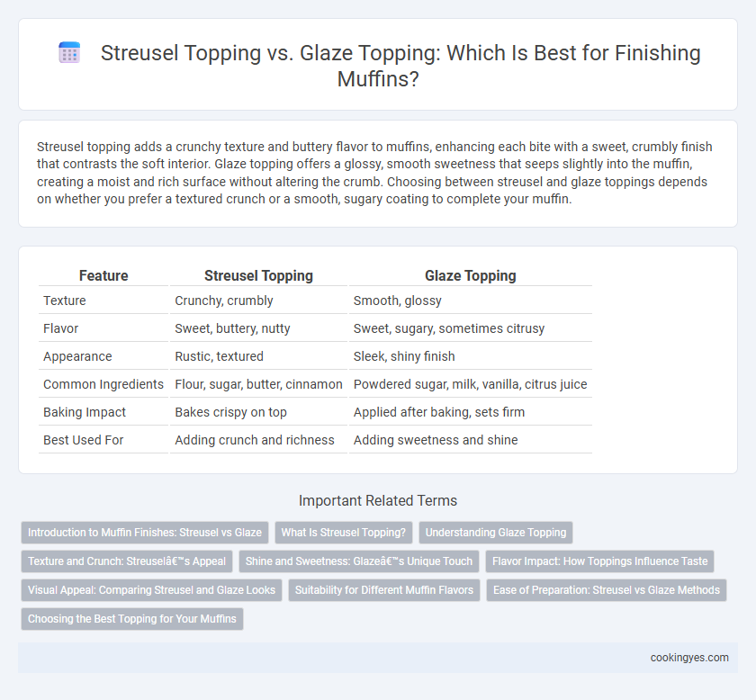Click the calendar grid icon beside the title
This screenshot has width=756, height=700.
(69, 52)
